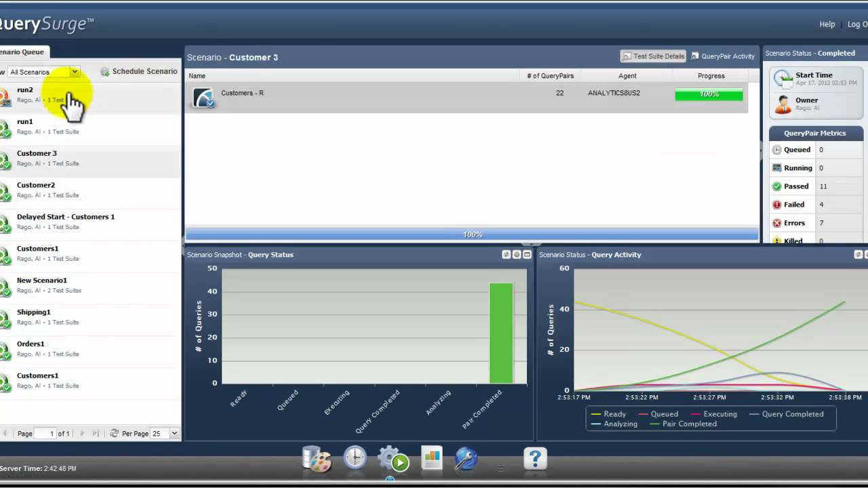Open the bar chart reports dock icon
Viewport: 868px width, 488px height.
click(x=431, y=458)
